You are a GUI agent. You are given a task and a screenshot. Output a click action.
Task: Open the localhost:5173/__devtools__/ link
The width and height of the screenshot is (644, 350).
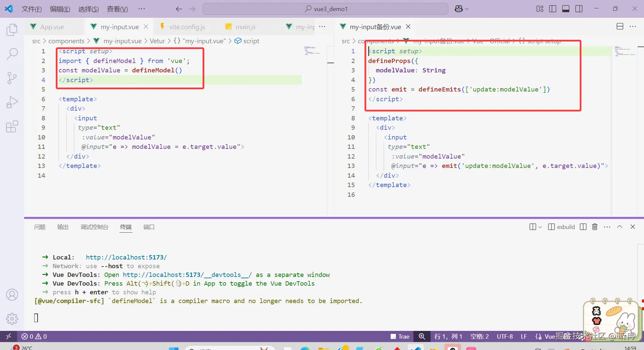point(187,275)
